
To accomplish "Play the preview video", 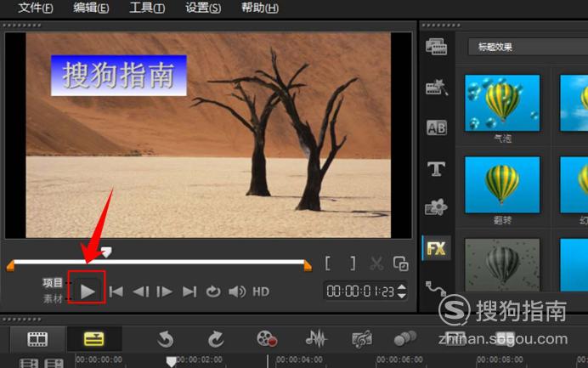I will (87, 292).
